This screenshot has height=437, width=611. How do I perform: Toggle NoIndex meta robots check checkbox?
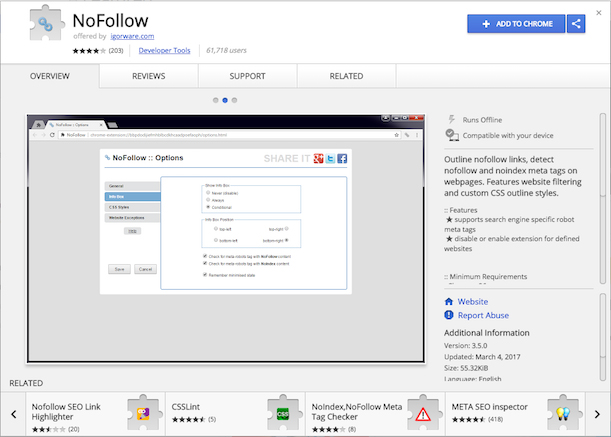click(x=205, y=263)
